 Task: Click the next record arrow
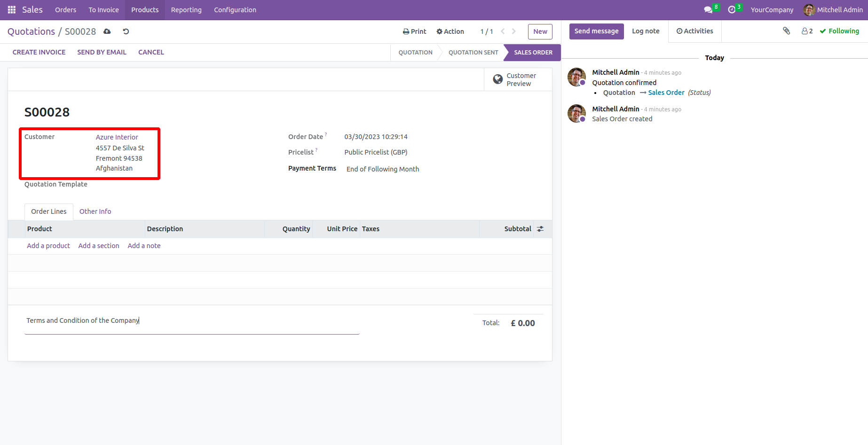pyautogui.click(x=514, y=31)
